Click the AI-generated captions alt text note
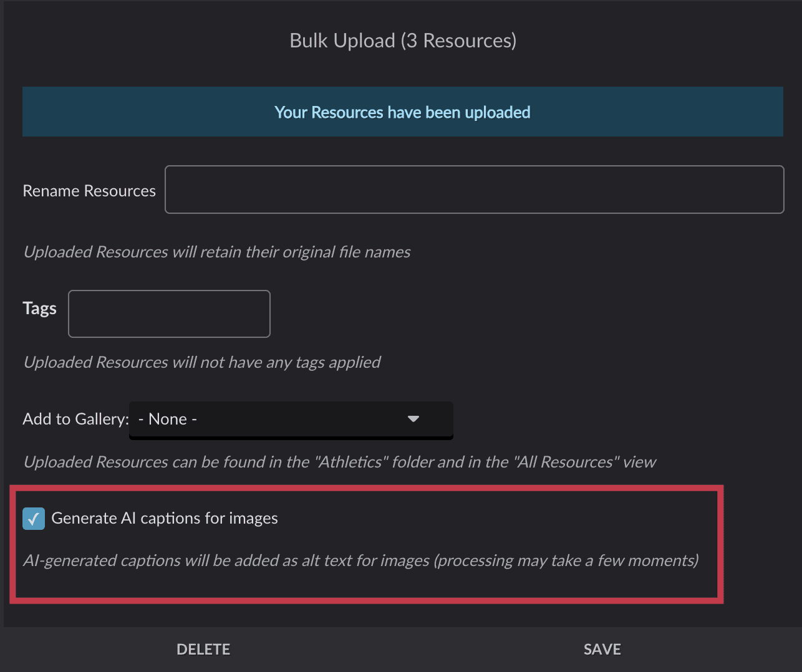This screenshot has height=672, width=802. 360,560
